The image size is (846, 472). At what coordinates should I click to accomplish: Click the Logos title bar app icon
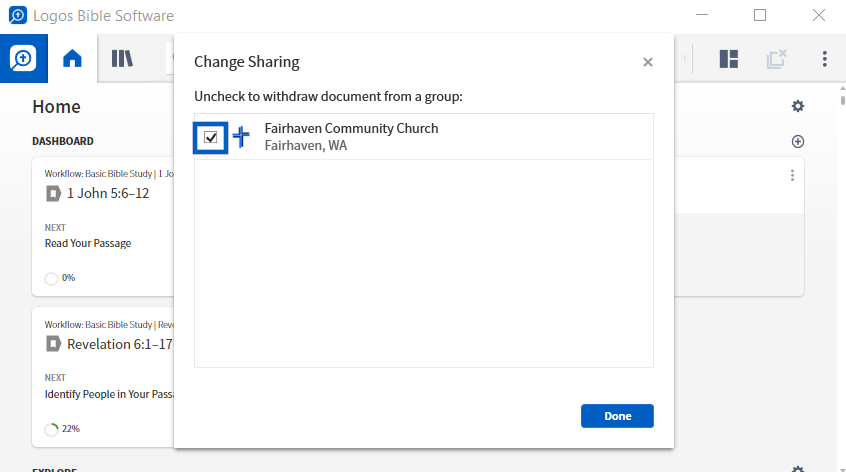point(17,15)
